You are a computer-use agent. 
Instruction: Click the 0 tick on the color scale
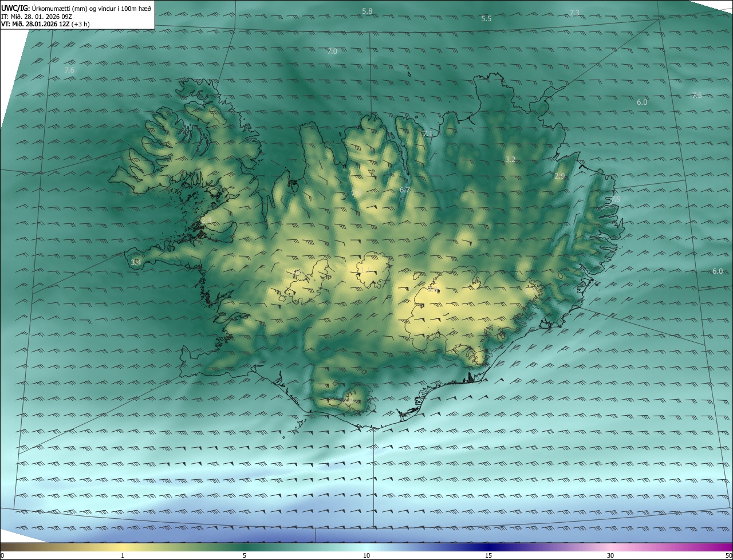click(x=2, y=556)
